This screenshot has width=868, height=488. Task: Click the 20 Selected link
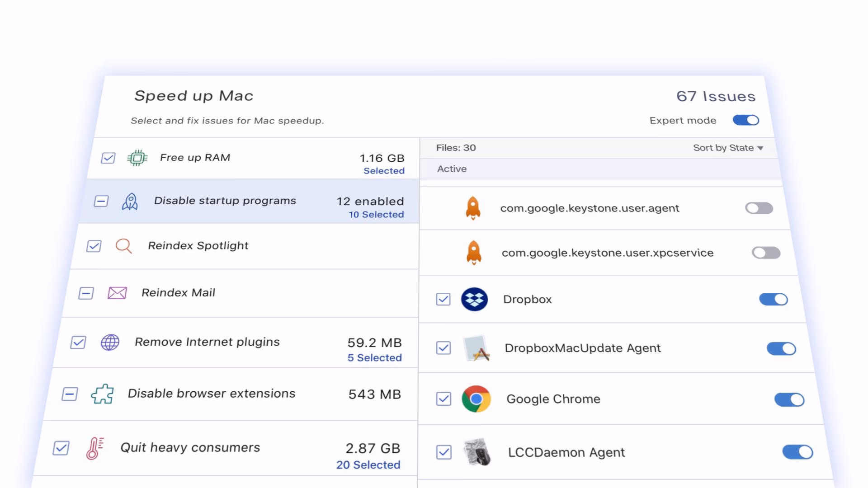(x=368, y=465)
